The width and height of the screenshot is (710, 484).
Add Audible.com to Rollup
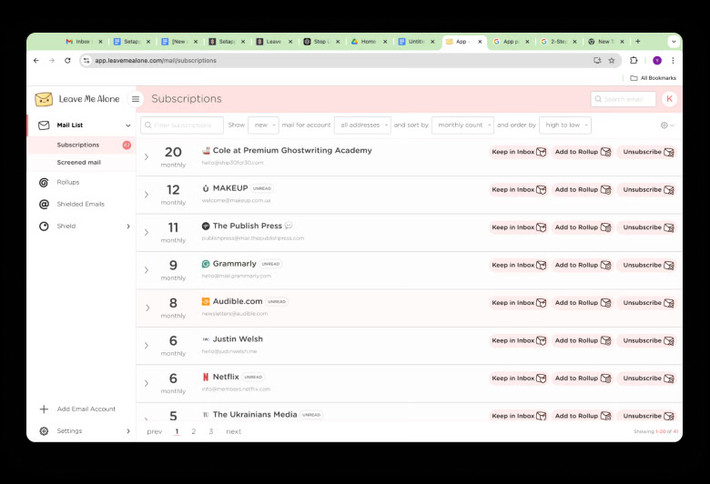click(583, 302)
